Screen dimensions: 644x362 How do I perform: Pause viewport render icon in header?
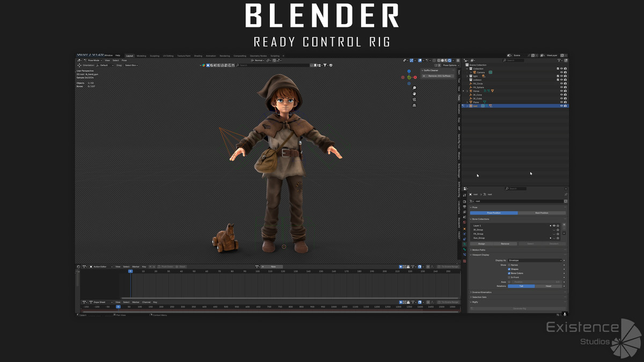pyautogui.click(x=458, y=61)
